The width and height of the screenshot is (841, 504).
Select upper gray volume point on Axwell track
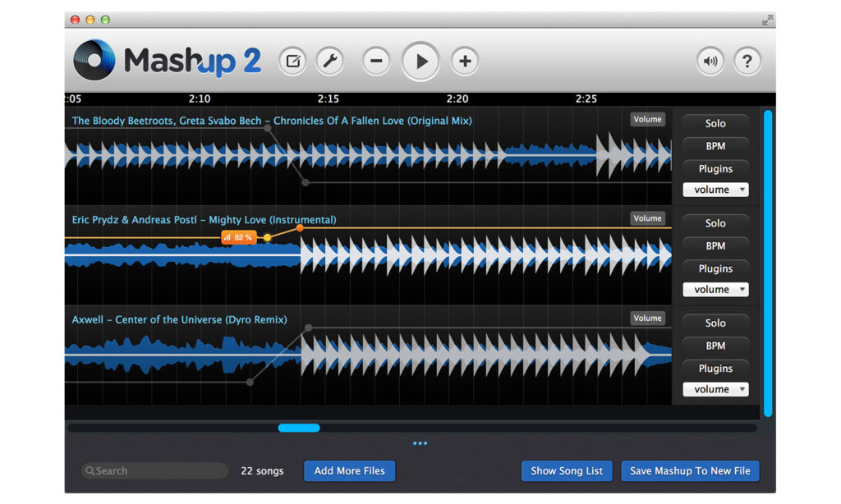[x=309, y=327]
